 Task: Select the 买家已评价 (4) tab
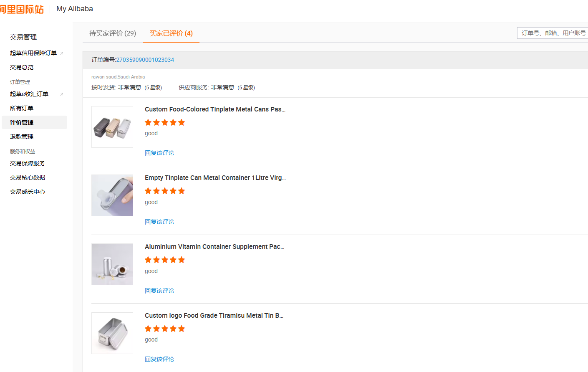[171, 33]
